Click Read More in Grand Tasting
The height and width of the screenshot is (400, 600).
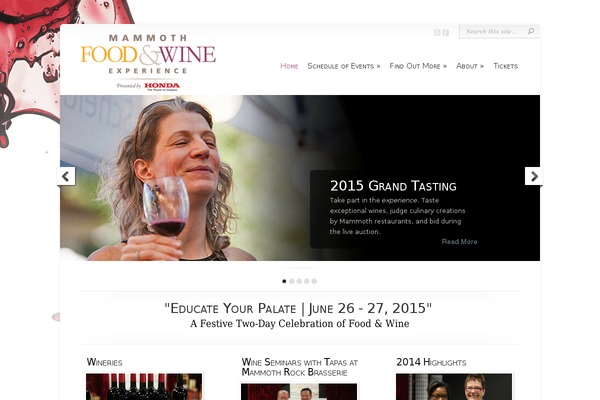tap(459, 242)
